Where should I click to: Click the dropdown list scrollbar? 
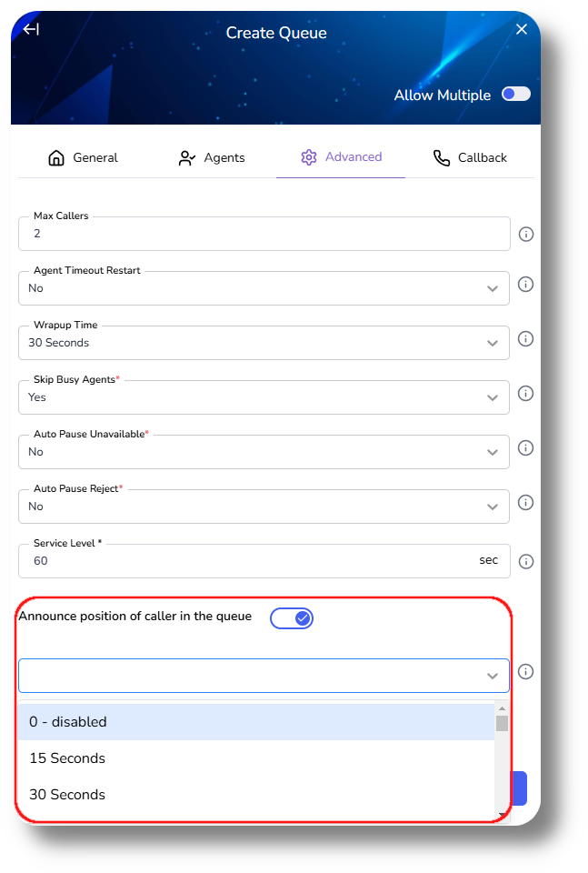pos(502,724)
